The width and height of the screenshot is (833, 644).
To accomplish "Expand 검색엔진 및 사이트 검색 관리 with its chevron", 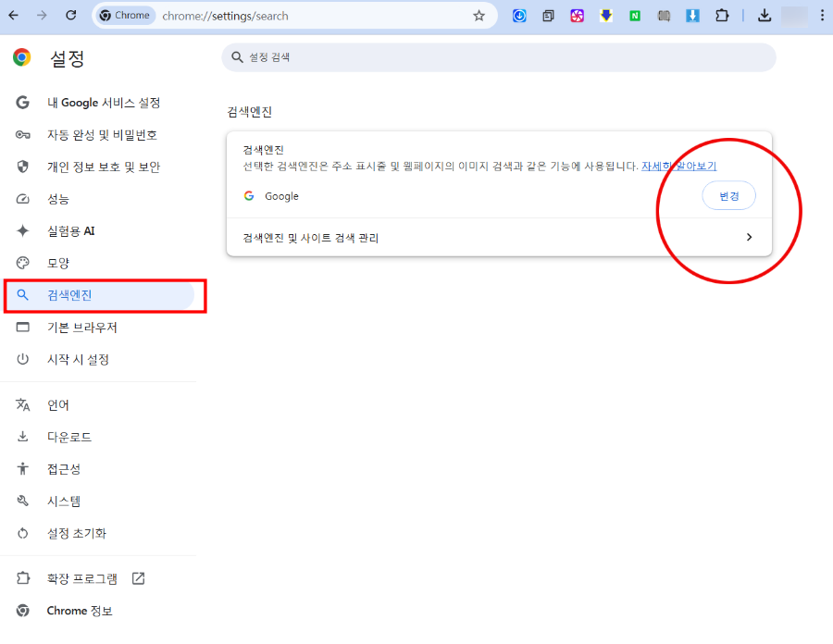I will point(750,237).
